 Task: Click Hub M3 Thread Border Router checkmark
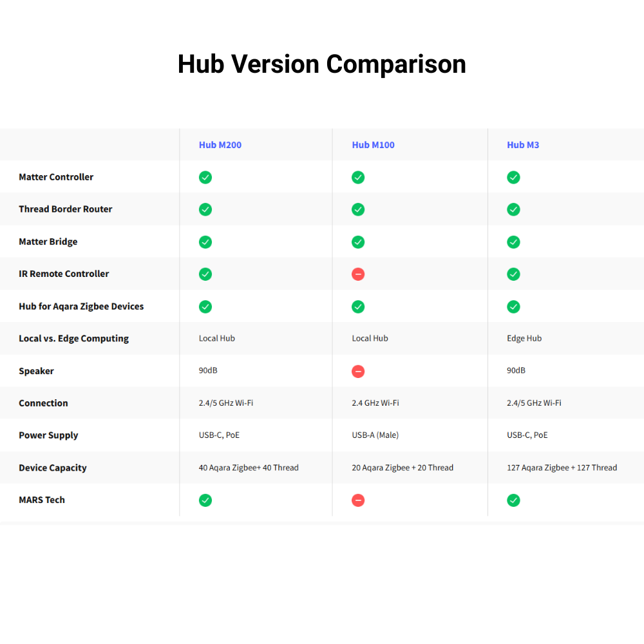tap(513, 209)
